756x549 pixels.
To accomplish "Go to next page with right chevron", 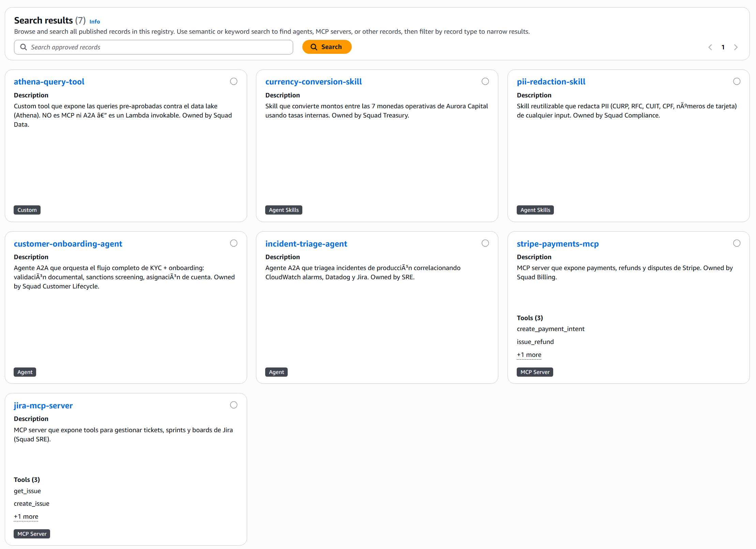I will pyautogui.click(x=736, y=47).
